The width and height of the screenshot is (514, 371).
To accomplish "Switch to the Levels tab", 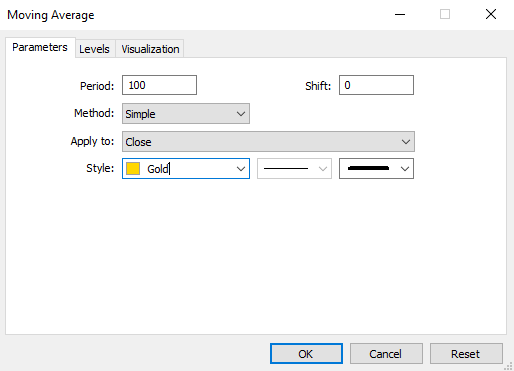I will (95, 49).
